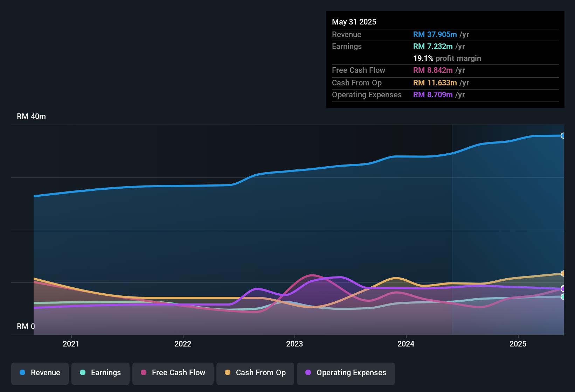Click the teal Earnings endpoint marker

pyautogui.click(x=563, y=297)
